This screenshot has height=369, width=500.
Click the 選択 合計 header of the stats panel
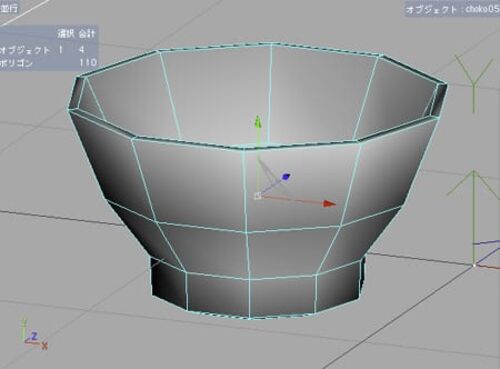click(76, 34)
